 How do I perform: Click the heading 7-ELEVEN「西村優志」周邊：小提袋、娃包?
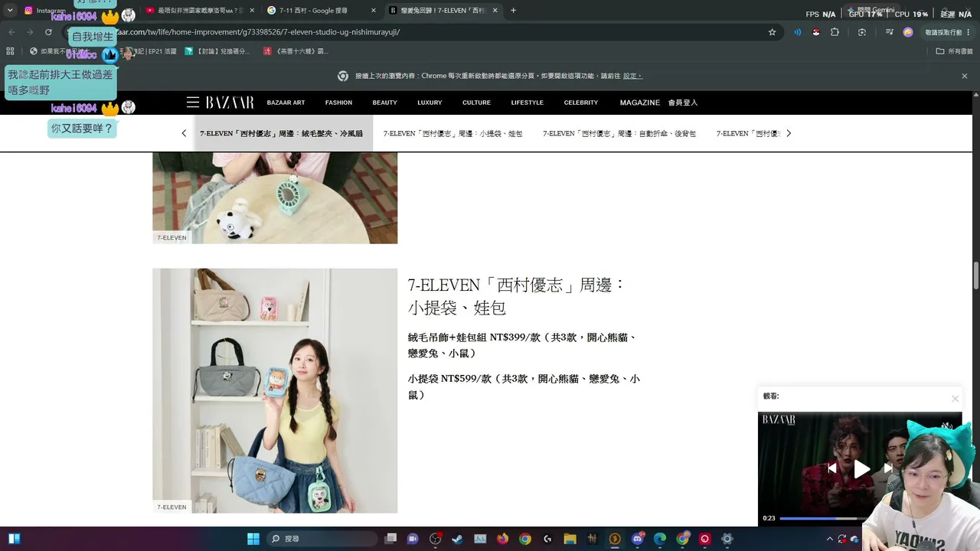(x=517, y=296)
